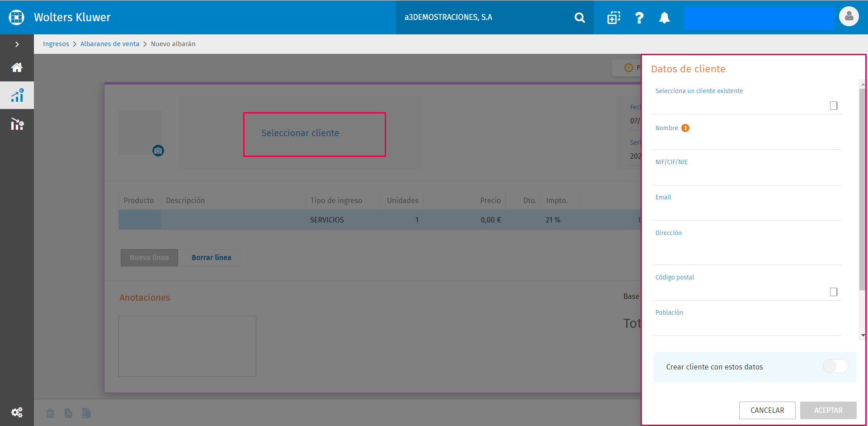Toggle Crear cliente con estos datos switch
The width and height of the screenshot is (868, 426).
835,366
